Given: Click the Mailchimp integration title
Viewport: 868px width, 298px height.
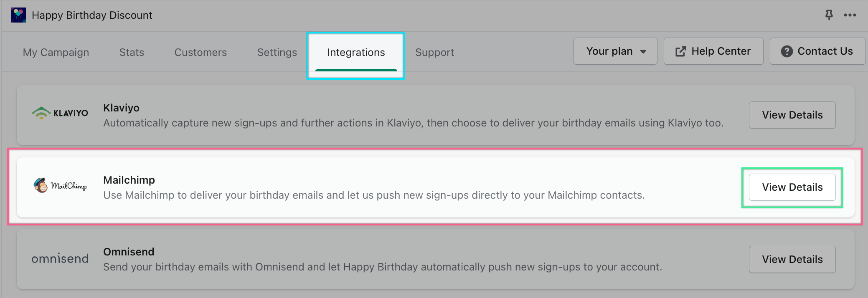Looking at the screenshot, I should (129, 180).
